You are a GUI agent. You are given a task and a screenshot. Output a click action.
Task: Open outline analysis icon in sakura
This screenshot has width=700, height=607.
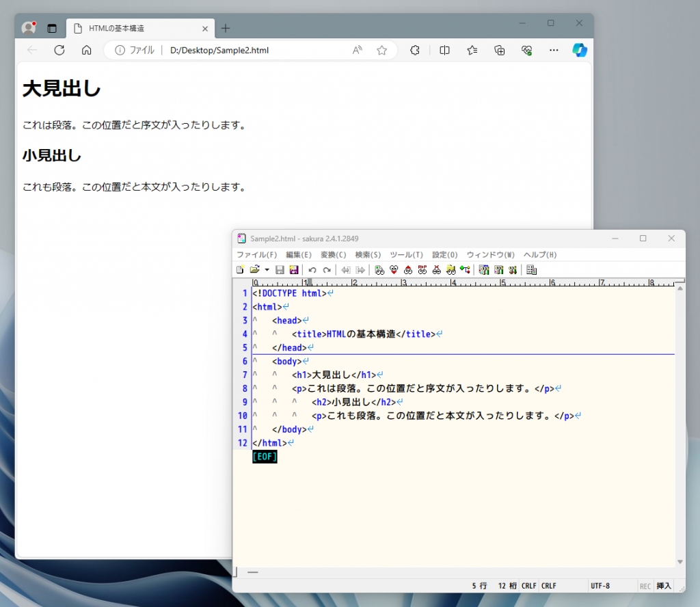[x=465, y=269]
